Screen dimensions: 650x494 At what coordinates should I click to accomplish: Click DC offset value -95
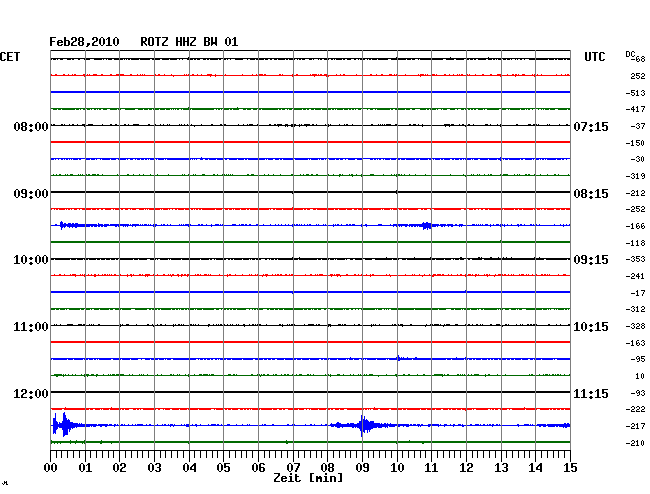[x=638, y=359]
